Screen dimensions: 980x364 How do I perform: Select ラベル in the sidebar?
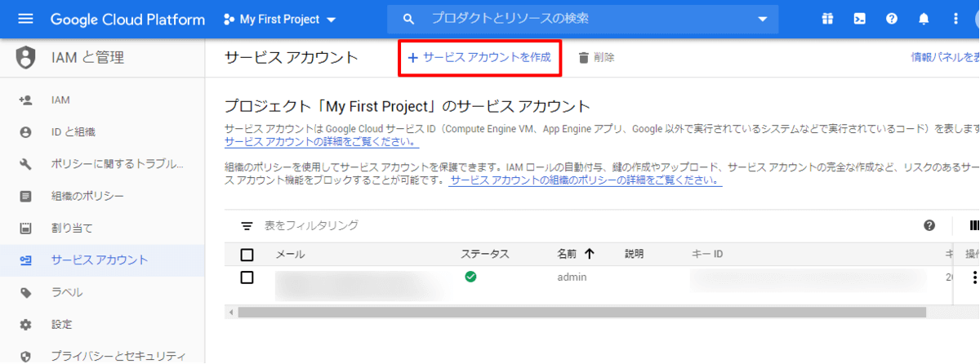(67, 292)
